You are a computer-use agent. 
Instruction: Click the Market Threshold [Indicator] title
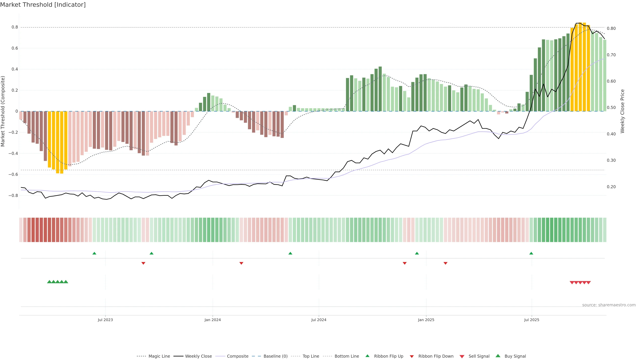(43, 5)
